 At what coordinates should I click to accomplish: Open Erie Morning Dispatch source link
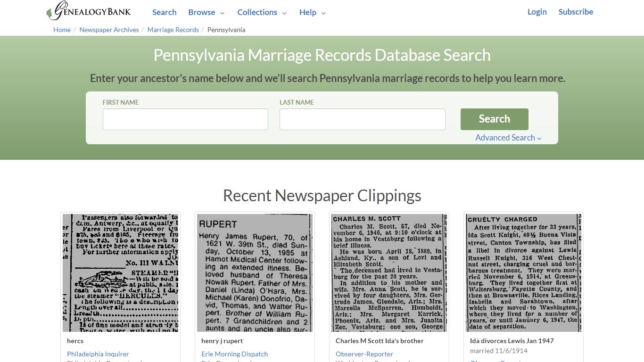(x=234, y=354)
